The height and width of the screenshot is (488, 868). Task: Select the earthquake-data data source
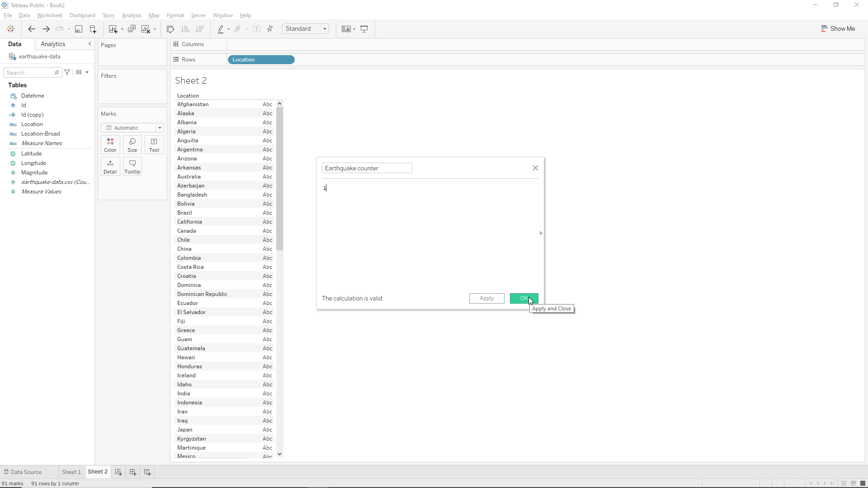tap(40, 56)
